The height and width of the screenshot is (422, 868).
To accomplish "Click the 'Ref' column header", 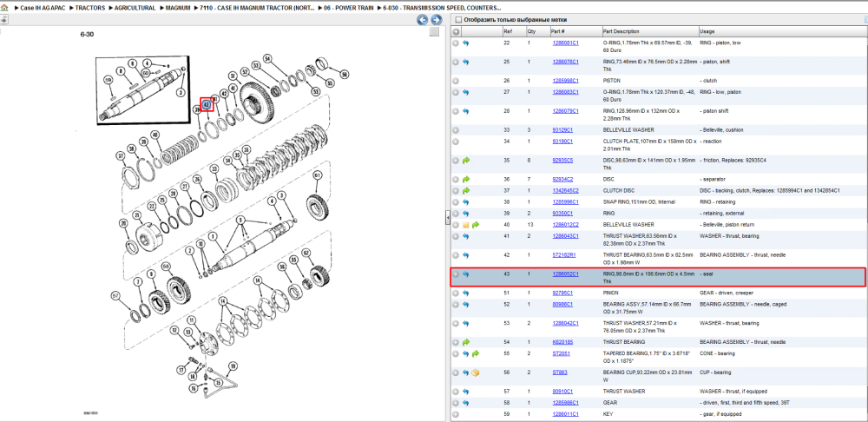I will [507, 31].
